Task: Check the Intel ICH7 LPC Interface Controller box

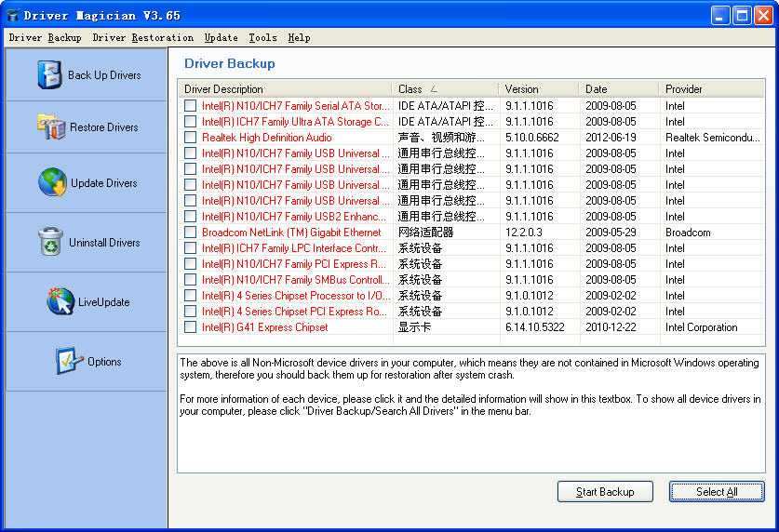Action: [x=190, y=248]
